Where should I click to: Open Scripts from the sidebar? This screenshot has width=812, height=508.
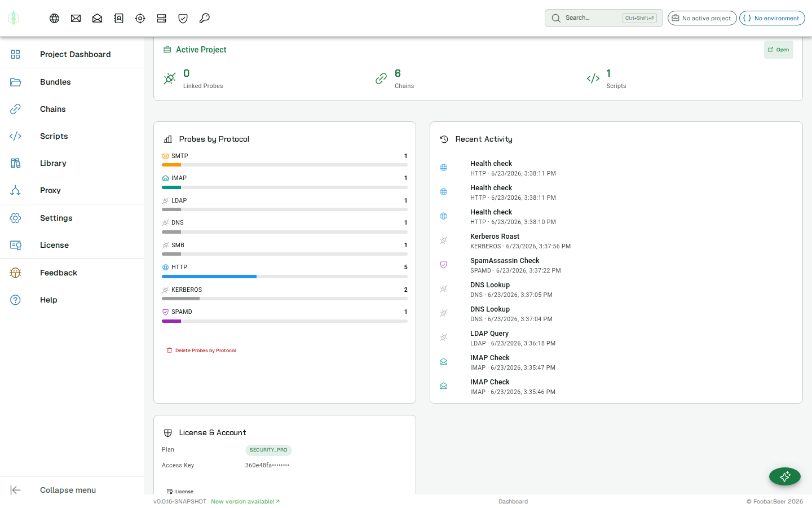point(72,136)
